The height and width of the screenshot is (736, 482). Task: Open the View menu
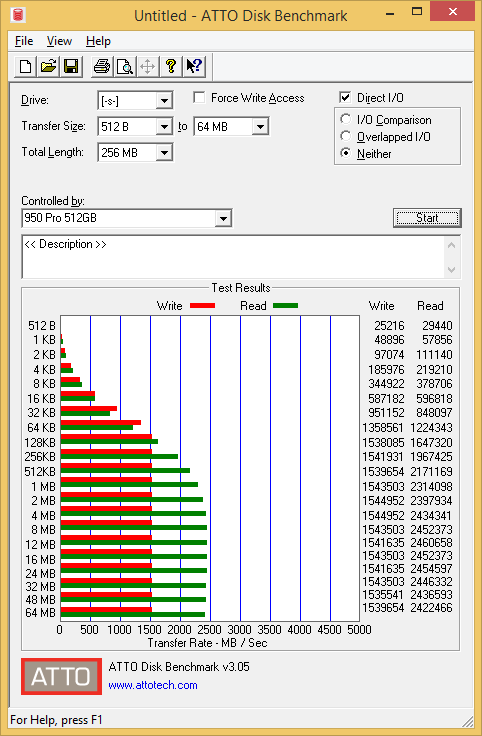59,41
